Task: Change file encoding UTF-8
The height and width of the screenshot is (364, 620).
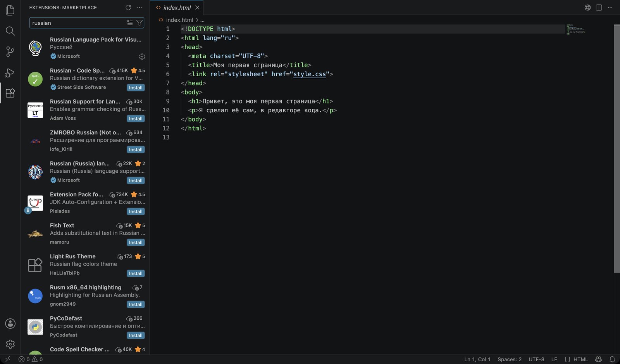Action: (x=536, y=359)
